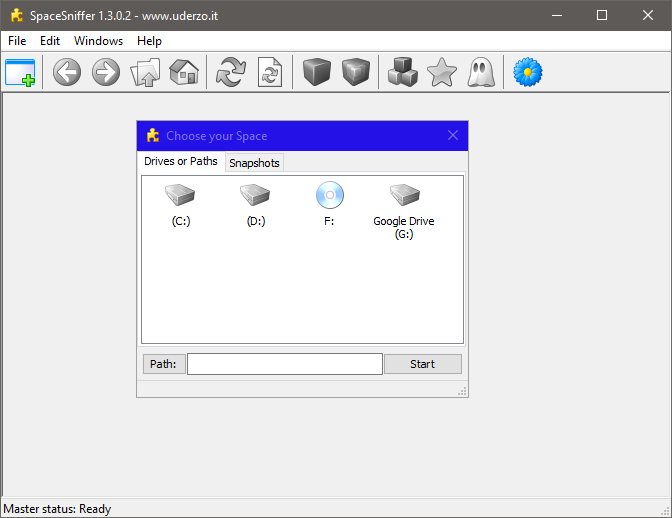
Task: Click the blue flower donate icon
Action: [x=528, y=72]
